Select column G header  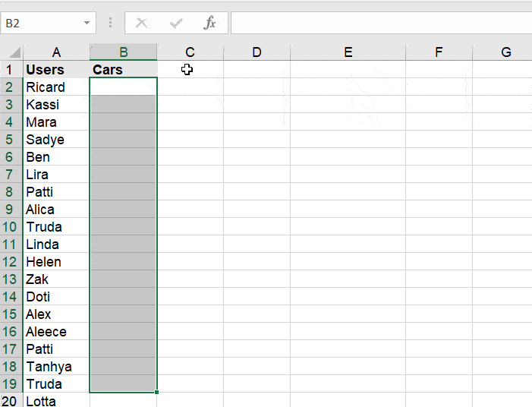[502, 52]
